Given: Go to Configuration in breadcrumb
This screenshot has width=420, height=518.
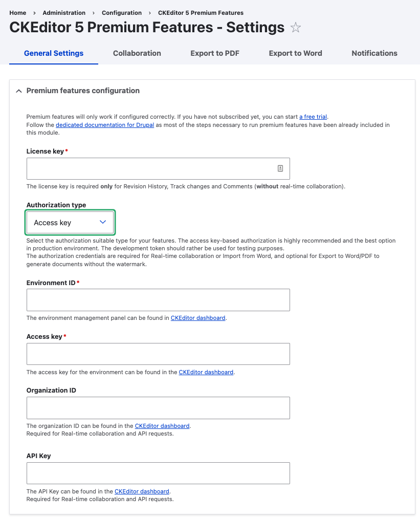Looking at the screenshot, I should pos(122,13).
